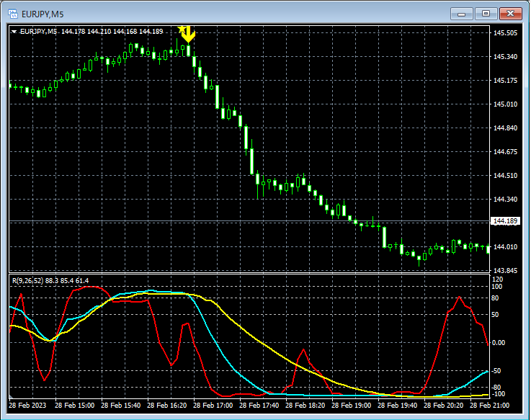Click the current price label 144.189
Screen dimensions: 531x420
504,221
